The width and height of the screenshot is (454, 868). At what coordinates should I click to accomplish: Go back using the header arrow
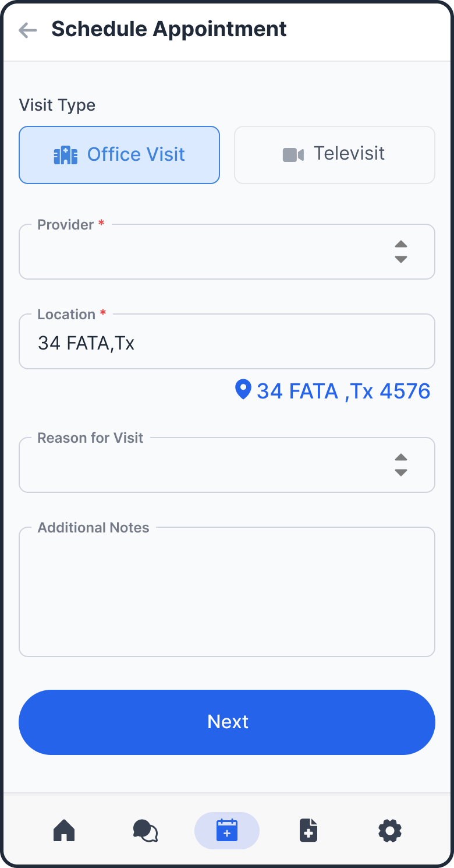(27, 30)
